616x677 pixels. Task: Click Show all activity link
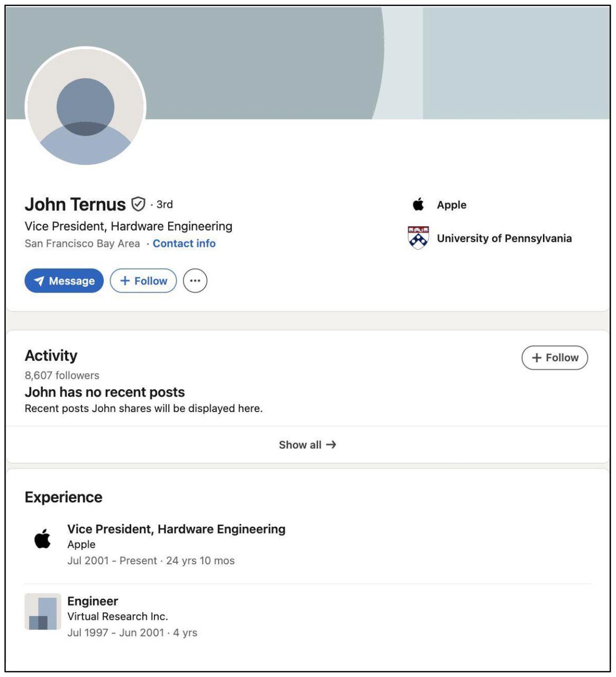click(x=307, y=445)
